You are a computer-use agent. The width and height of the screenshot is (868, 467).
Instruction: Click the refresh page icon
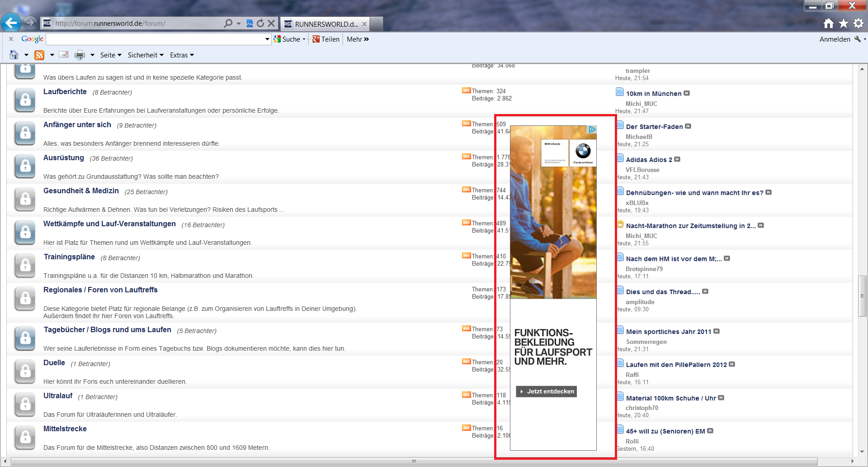260,23
